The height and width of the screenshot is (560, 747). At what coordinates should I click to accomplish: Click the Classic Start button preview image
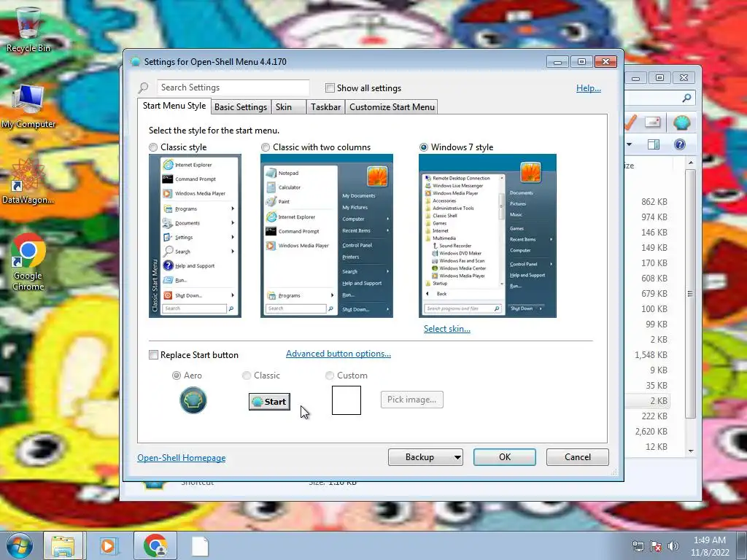pos(269,402)
